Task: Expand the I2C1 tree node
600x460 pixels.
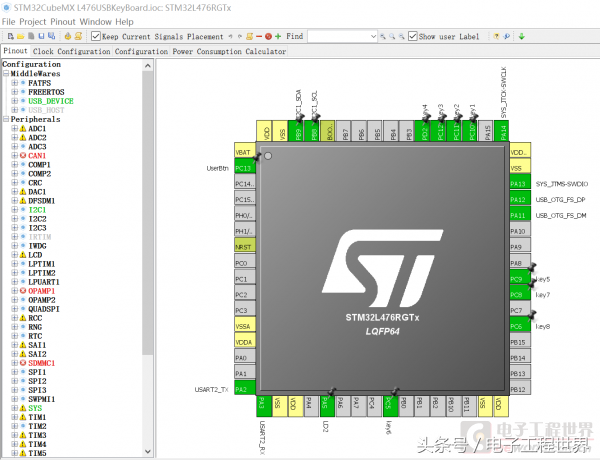Action: (15, 210)
